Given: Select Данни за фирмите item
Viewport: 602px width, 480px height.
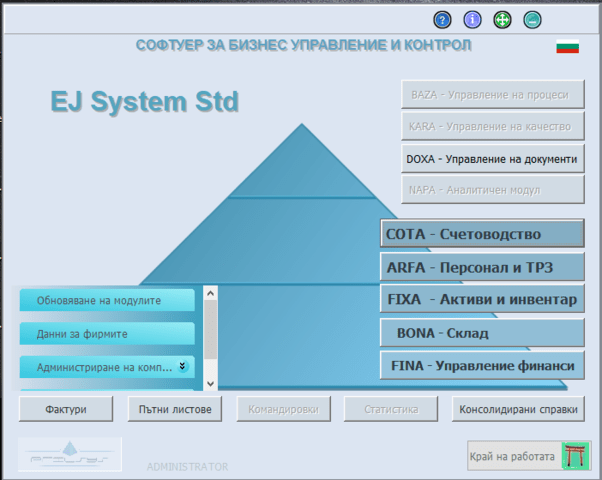Looking at the screenshot, I should coord(106,333).
